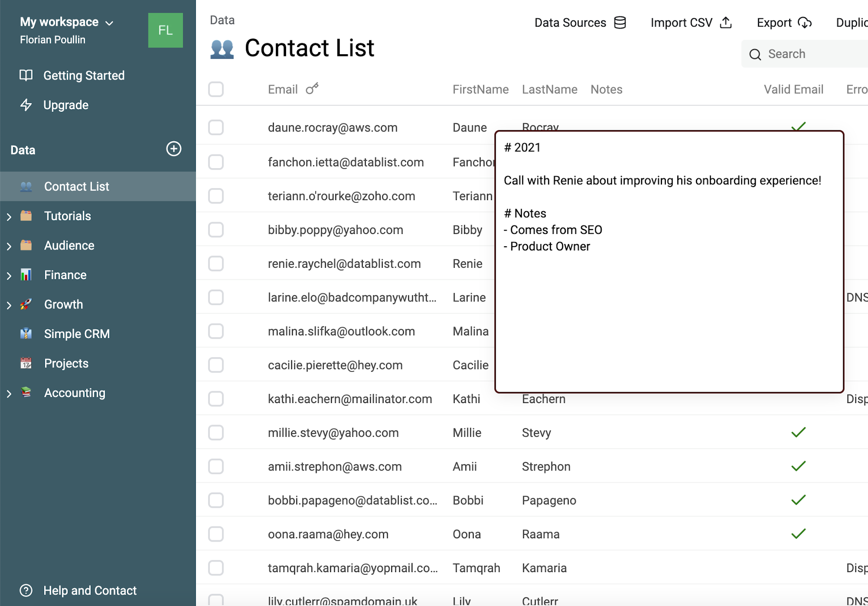
Task: Select the Projects calendar icon
Action: click(x=26, y=363)
